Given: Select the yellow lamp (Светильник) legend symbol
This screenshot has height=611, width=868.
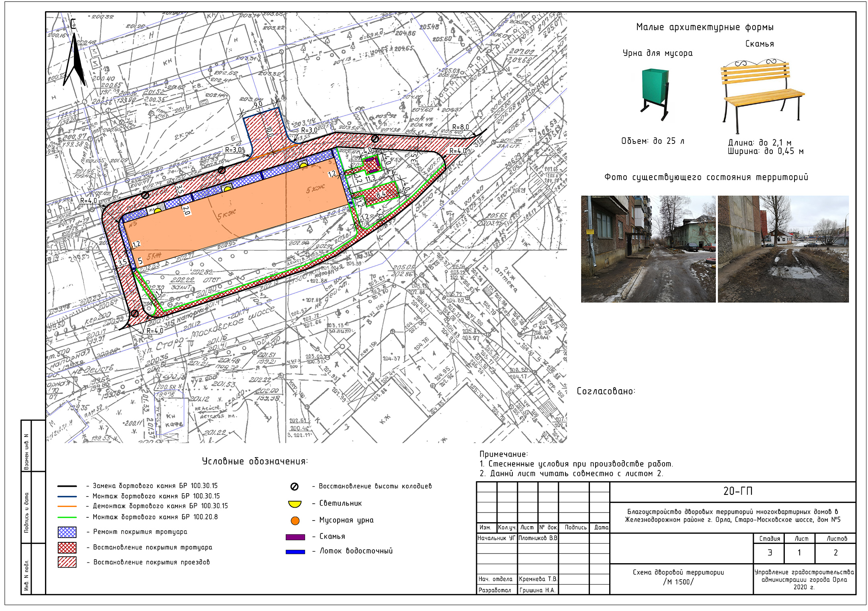Looking at the screenshot, I should (295, 504).
